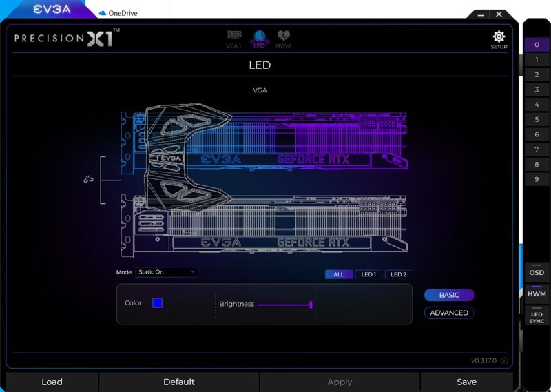The width and height of the screenshot is (551, 392).
Task: Toggle the HWM side panel button
Action: pyautogui.click(x=537, y=294)
